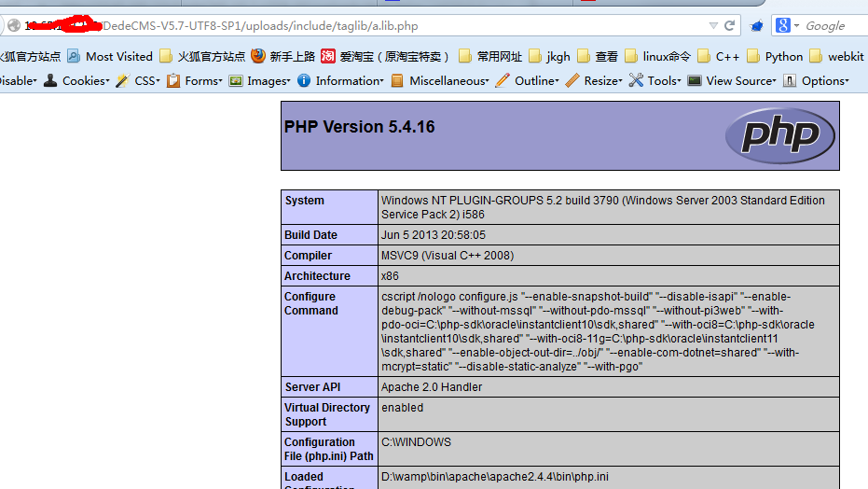Expand the CSS developer toolbar menu
Image resolution: width=868 pixels, height=489 pixels.
pos(146,81)
